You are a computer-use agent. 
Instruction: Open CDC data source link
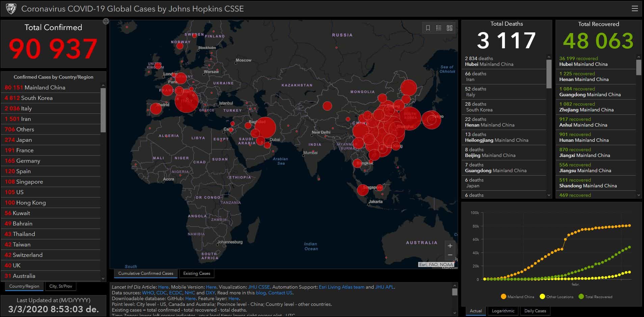(x=161, y=293)
